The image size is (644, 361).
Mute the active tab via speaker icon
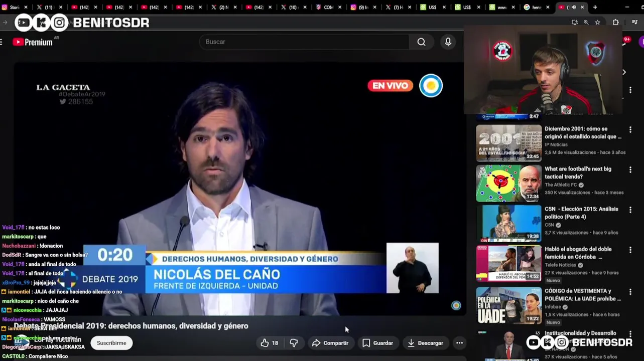click(573, 8)
